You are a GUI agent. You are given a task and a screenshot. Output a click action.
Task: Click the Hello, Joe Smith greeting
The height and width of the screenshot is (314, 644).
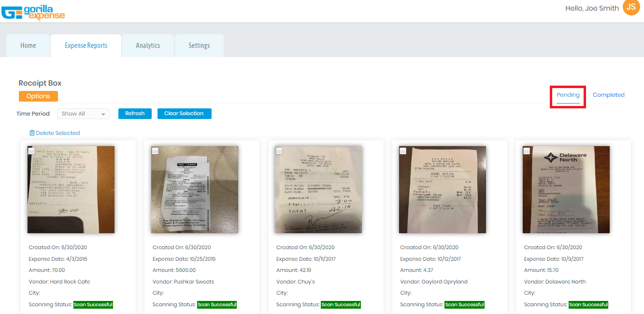tap(592, 8)
